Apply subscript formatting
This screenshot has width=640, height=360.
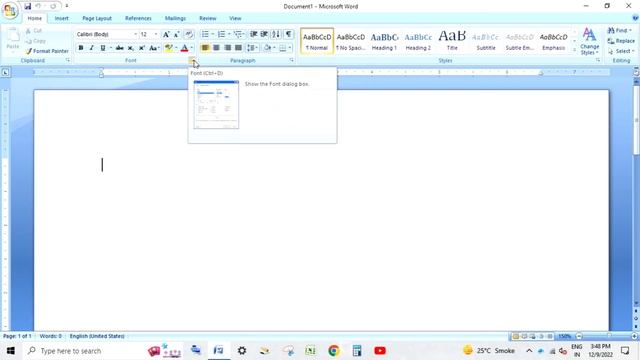click(x=131, y=48)
